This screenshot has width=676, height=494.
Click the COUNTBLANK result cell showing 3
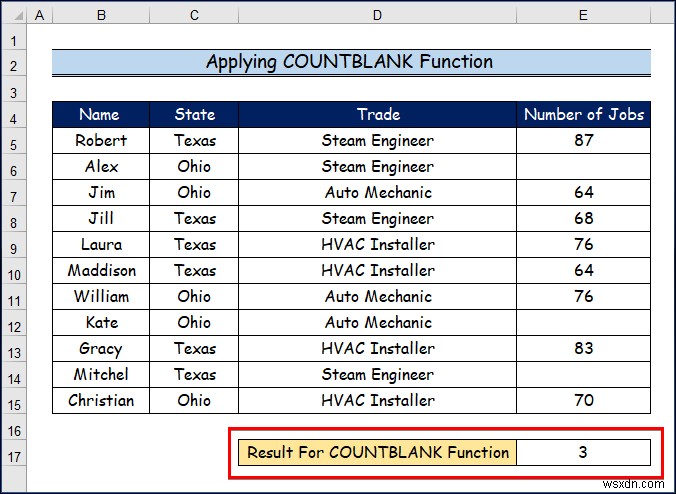[x=584, y=453]
